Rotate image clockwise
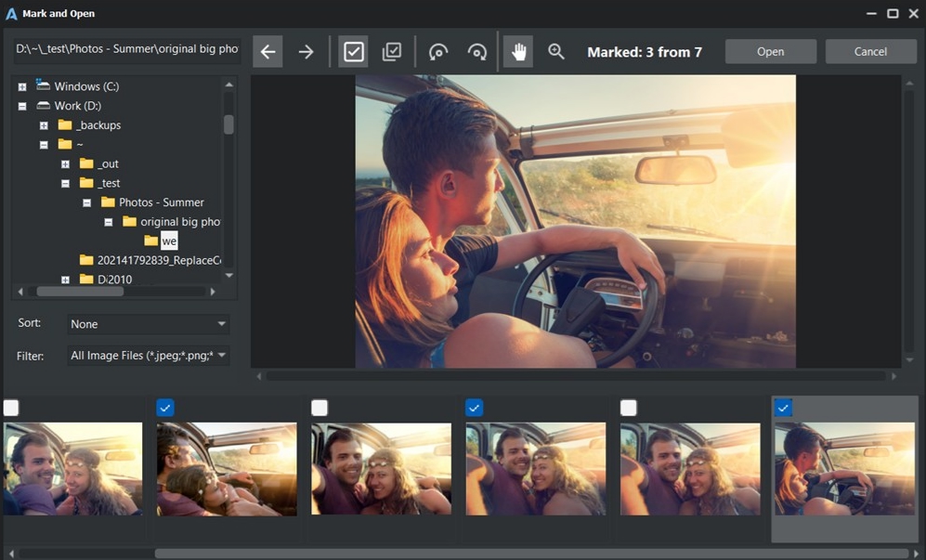 pyautogui.click(x=477, y=52)
